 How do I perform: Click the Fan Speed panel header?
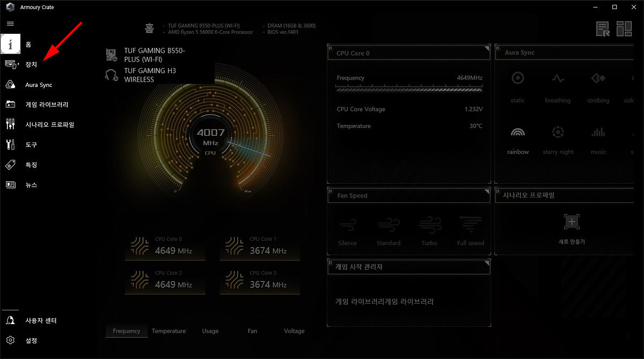point(409,196)
